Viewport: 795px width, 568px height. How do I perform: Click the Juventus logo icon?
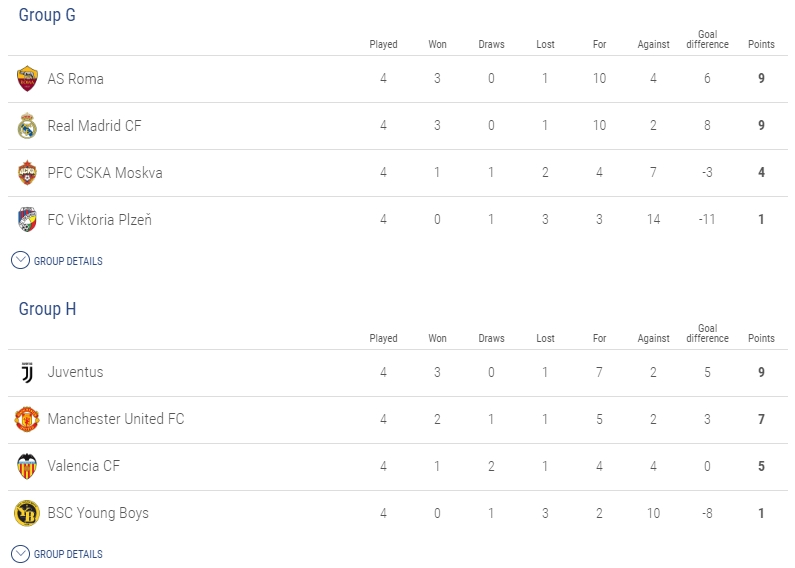coord(27,372)
